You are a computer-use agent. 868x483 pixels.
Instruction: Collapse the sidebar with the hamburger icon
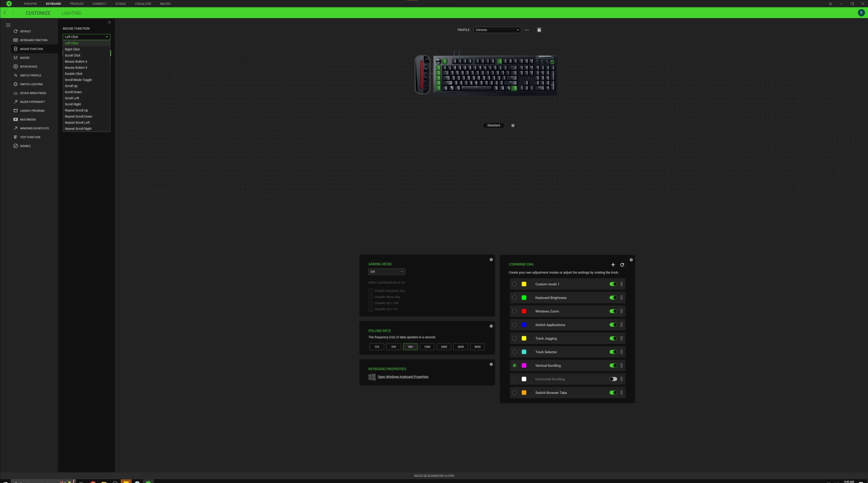click(8, 25)
